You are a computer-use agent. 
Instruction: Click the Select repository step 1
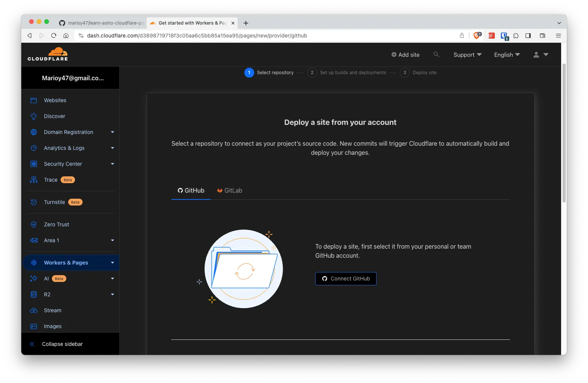(x=269, y=73)
